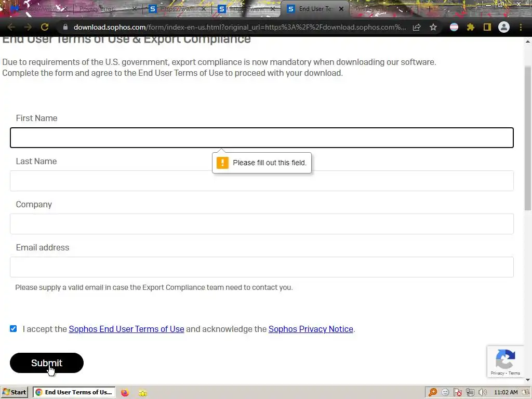Click the End User Terms taskbar button
This screenshot has width=532, height=399.
tap(74, 392)
